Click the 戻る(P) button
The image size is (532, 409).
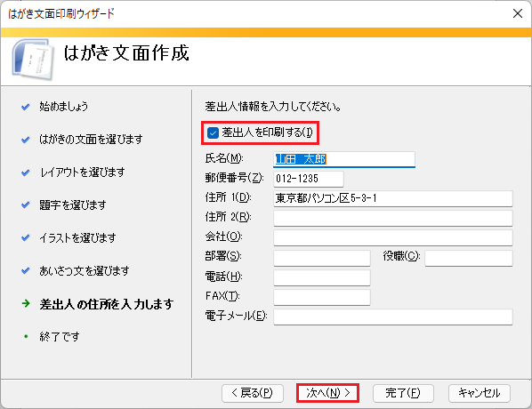(253, 393)
